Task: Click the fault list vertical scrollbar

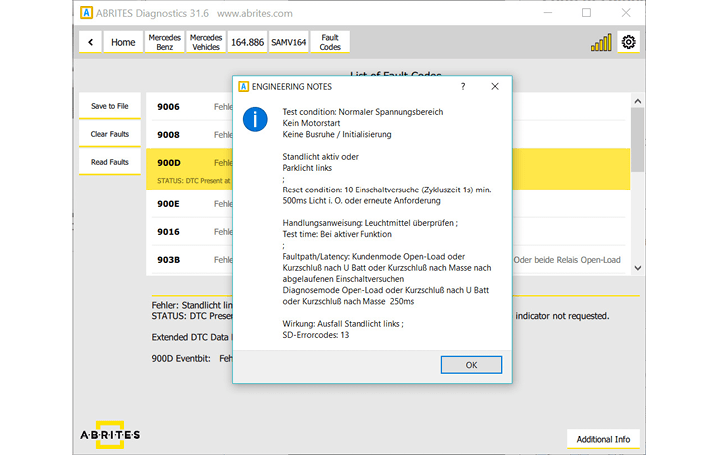Action: (637, 140)
